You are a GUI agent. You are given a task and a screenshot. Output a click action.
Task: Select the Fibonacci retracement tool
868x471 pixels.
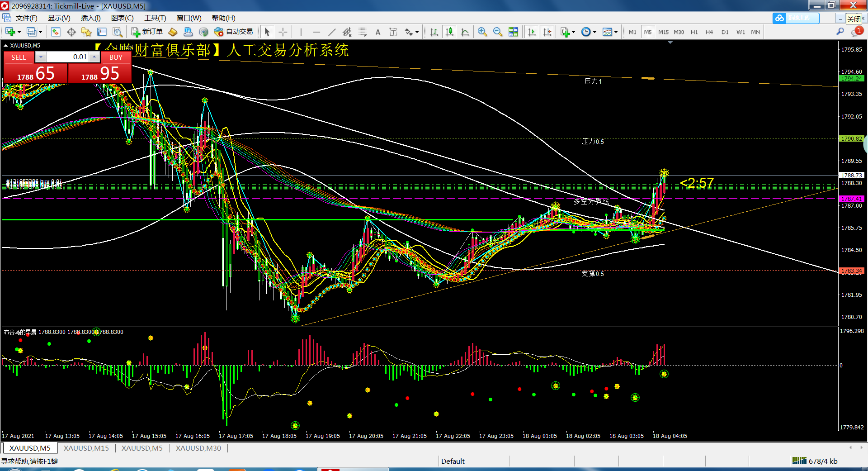tap(363, 32)
